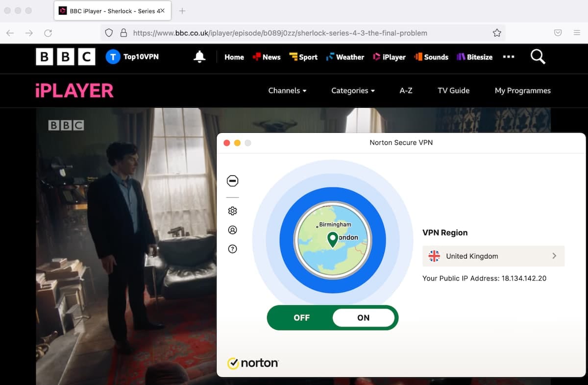This screenshot has height=385, width=588.
Task: Click the ON side of the VPN switch
Action: (x=364, y=317)
